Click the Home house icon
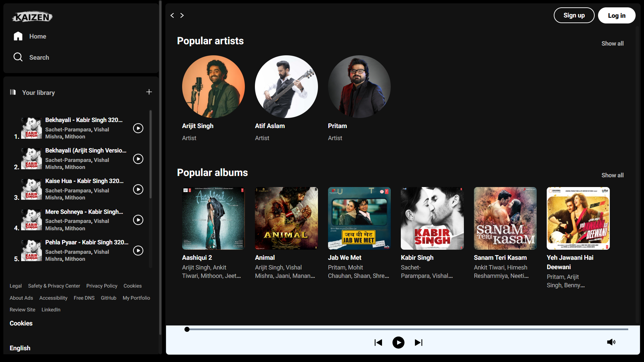Image resolution: width=644 pixels, height=362 pixels. click(18, 36)
